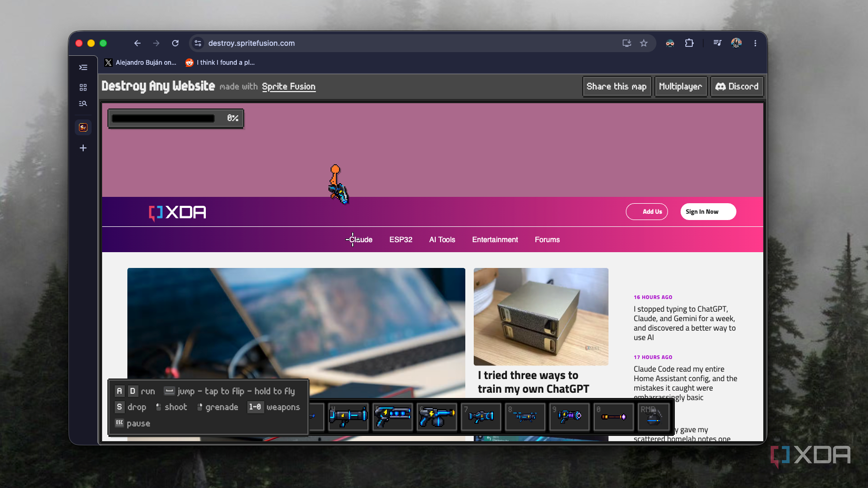Click the install app icon in address bar
Viewport: 868px width, 488px height.
[x=626, y=43]
